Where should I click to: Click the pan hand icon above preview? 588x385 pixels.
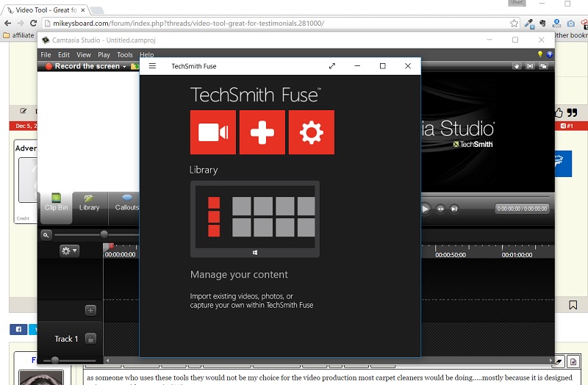click(x=517, y=66)
